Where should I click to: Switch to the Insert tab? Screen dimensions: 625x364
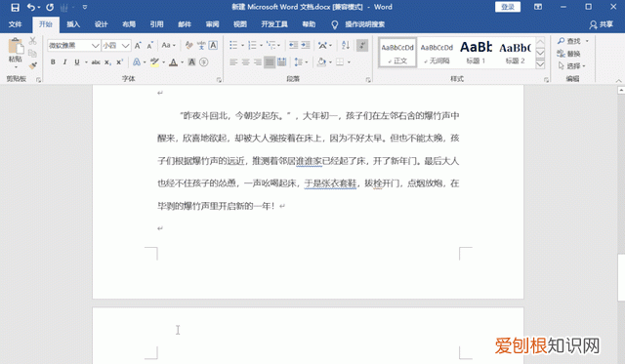tap(73, 24)
